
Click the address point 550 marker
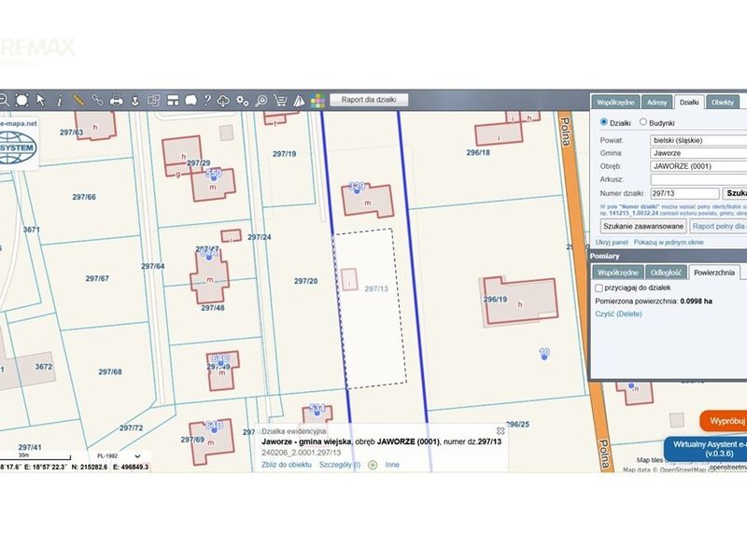coord(214,175)
